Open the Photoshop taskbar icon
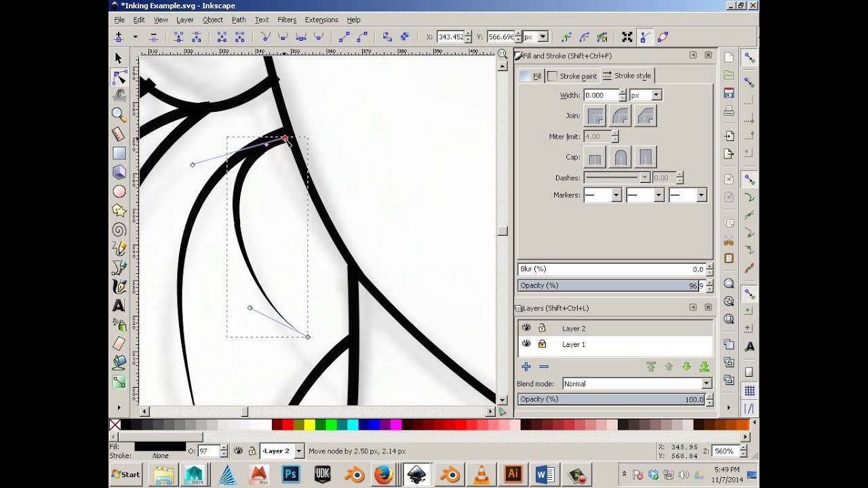This screenshot has width=868, height=488. coord(290,474)
